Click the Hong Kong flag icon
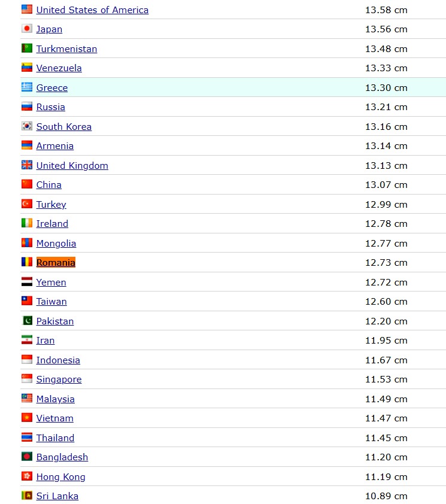Screen dimensions: 446x504 (x=27, y=476)
